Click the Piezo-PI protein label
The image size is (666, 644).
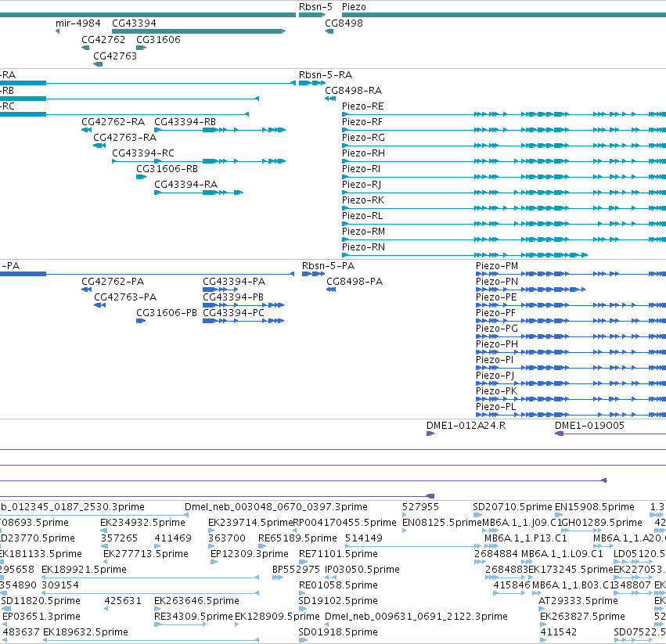[x=495, y=360]
